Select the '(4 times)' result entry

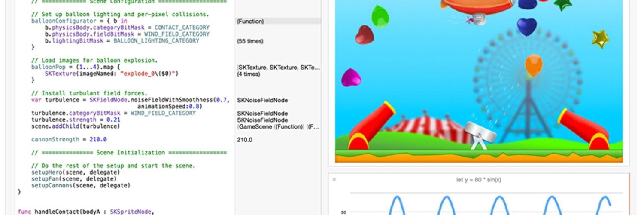[249, 74]
